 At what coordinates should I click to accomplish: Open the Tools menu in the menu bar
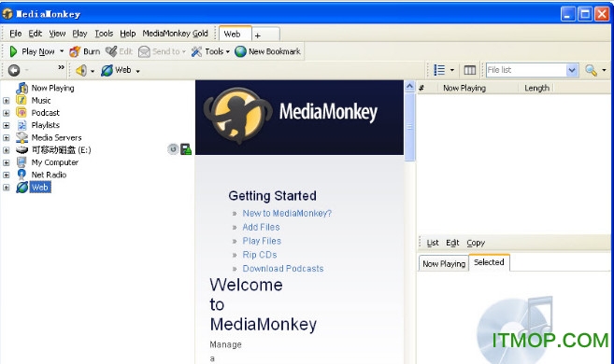104,34
